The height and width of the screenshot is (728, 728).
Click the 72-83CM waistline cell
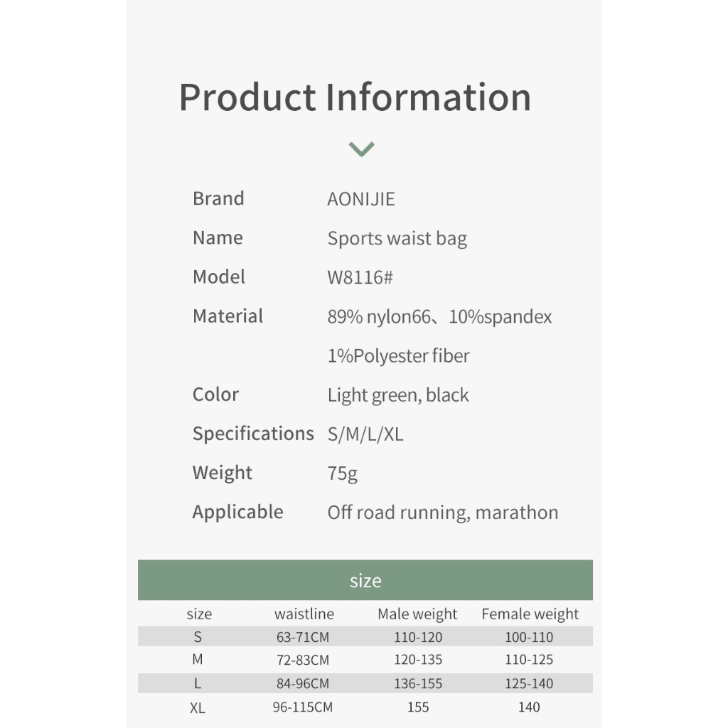[x=303, y=660]
